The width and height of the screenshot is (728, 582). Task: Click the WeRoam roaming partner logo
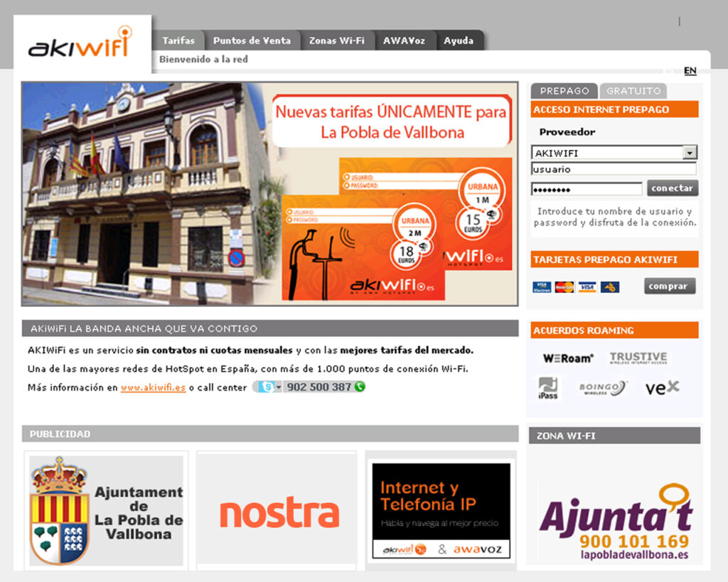(x=568, y=358)
